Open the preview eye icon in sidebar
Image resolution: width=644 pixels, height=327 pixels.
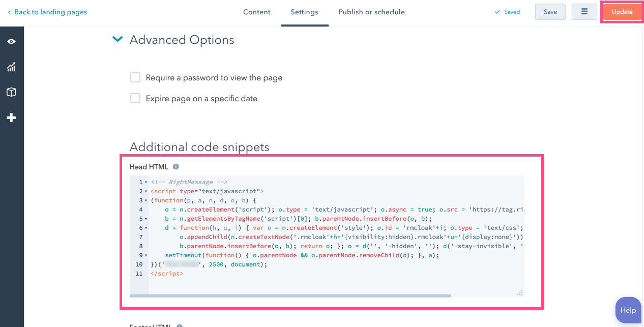[x=11, y=41]
